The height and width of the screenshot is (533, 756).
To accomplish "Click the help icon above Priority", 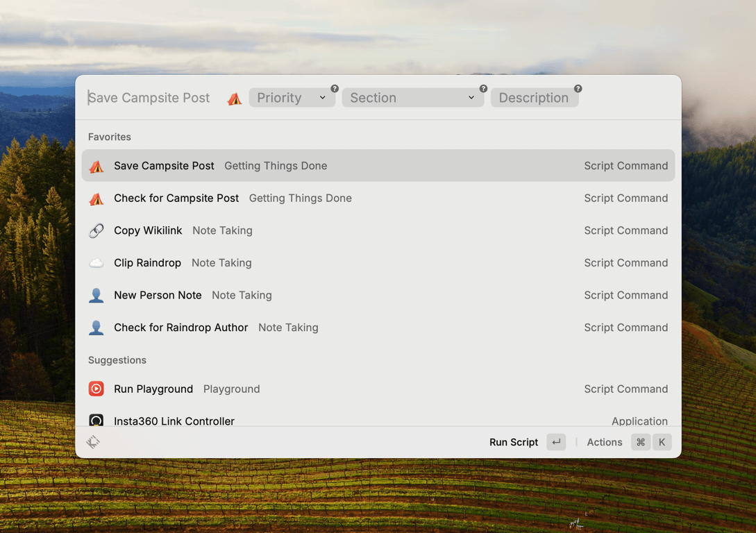I will tap(335, 89).
